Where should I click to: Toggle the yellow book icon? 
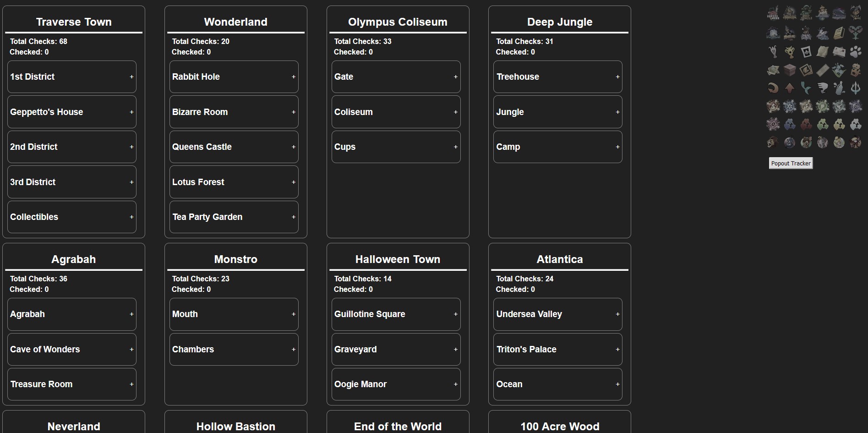[x=839, y=33]
